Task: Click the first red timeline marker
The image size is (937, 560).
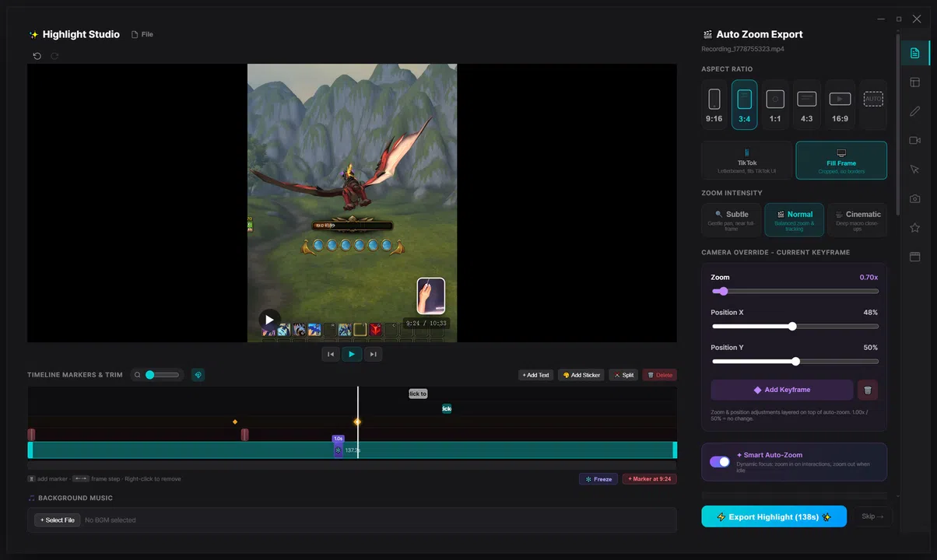Action: (x=31, y=435)
